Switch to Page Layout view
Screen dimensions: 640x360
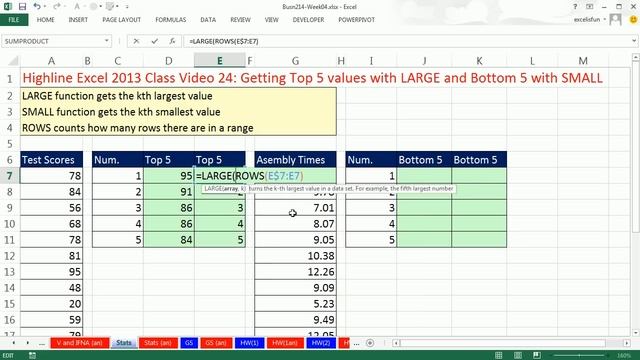[x=518, y=356]
